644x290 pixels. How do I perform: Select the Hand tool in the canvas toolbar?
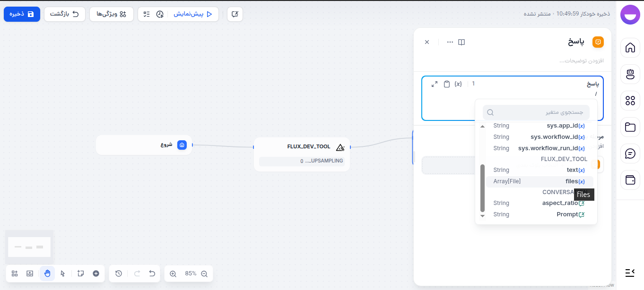[47, 273]
